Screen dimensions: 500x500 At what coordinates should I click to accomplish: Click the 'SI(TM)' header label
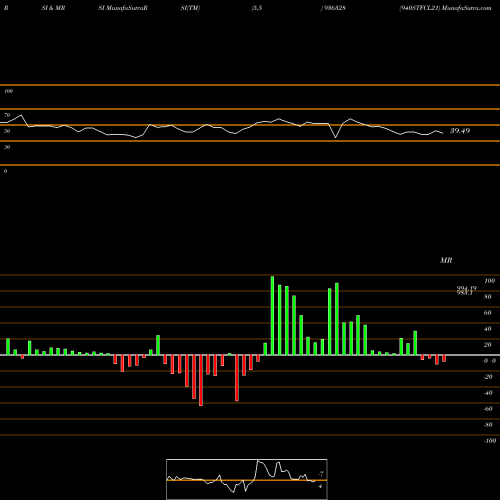pyautogui.click(x=190, y=8)
